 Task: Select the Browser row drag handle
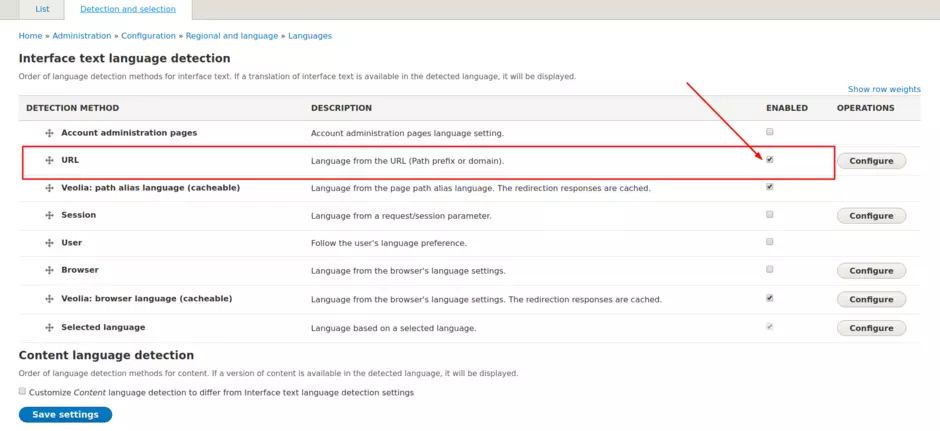(49, 271)
